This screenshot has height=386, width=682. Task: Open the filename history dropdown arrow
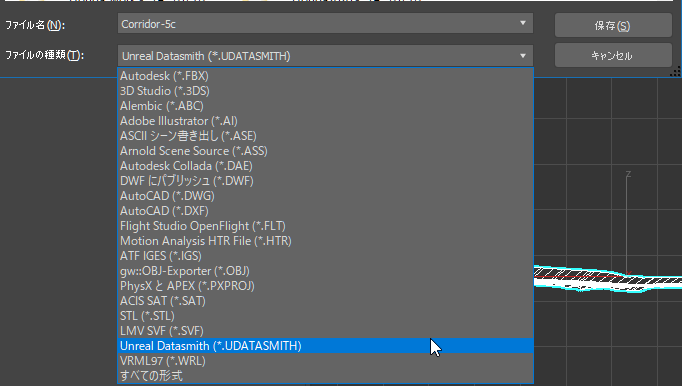pyautogui.click(x=523, y=23)
